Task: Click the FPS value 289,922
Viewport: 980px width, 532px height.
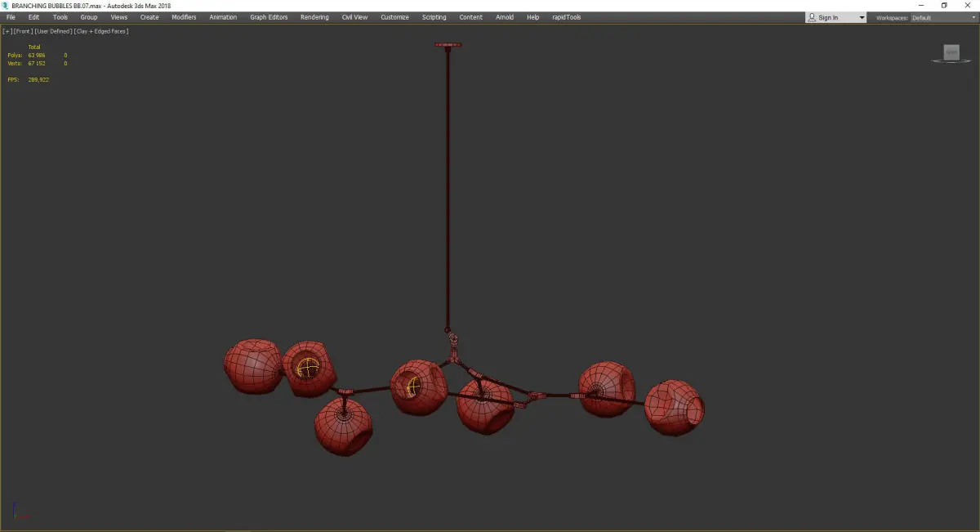Action: pyautogui.click(x=38, y=79)
